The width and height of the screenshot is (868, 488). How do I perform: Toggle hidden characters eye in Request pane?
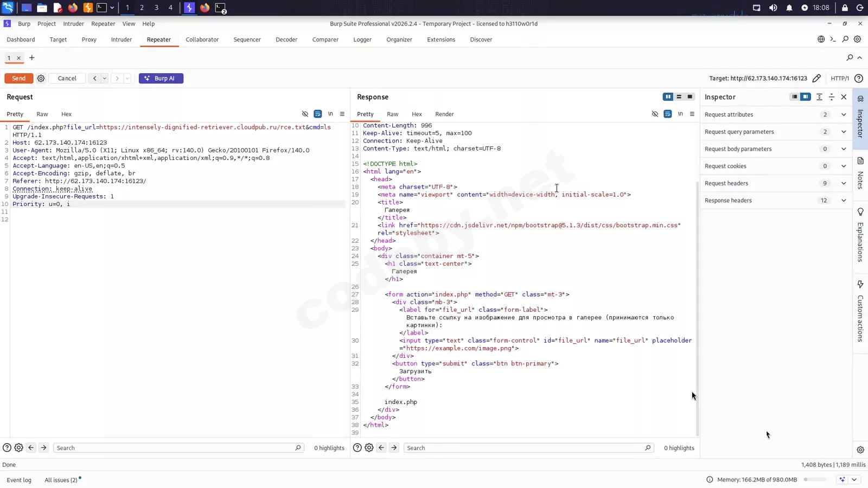(x=305, y=114)
